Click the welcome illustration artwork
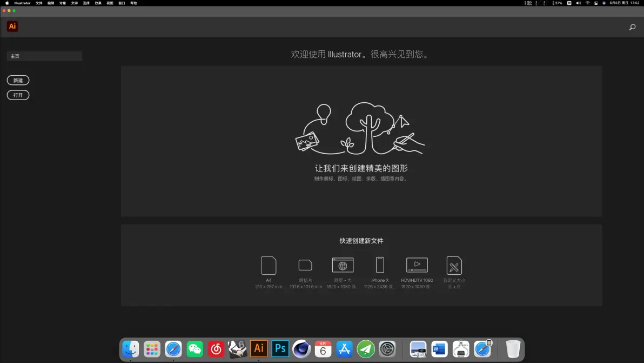 (x=360, y=128)
